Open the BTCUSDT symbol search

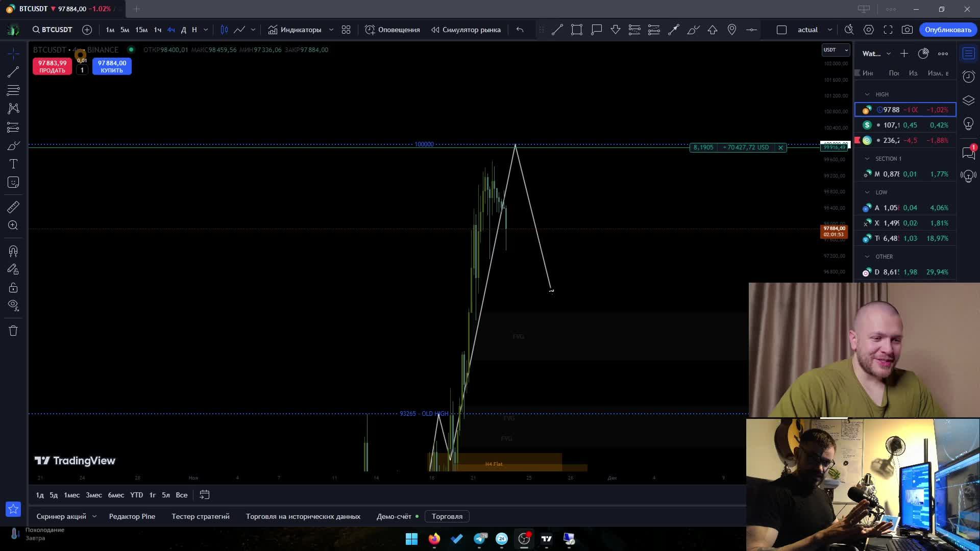53,30
